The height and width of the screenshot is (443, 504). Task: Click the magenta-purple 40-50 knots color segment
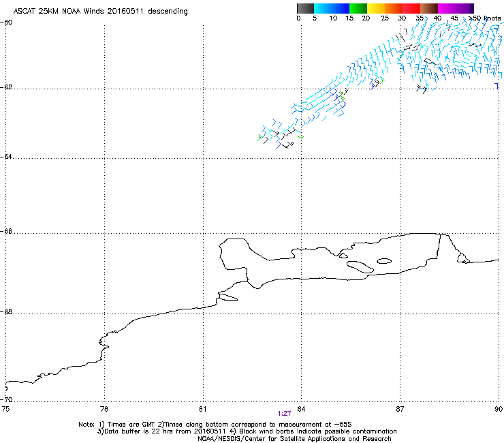(456, 8)
